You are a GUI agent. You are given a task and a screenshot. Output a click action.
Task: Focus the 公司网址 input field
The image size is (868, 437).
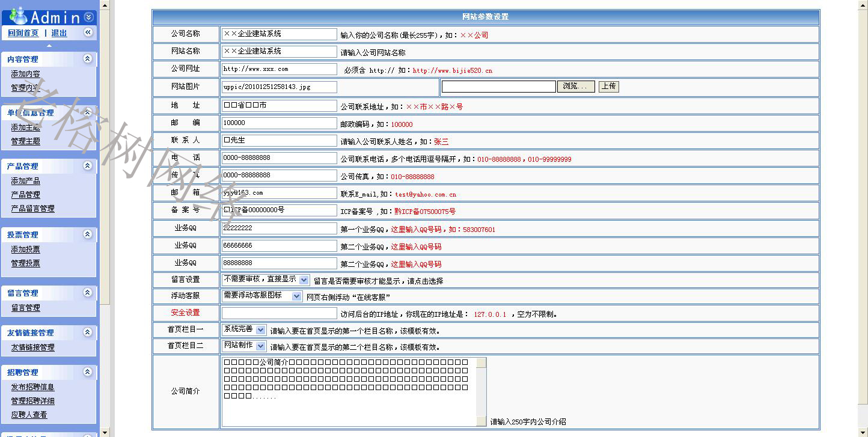[279, 69]
